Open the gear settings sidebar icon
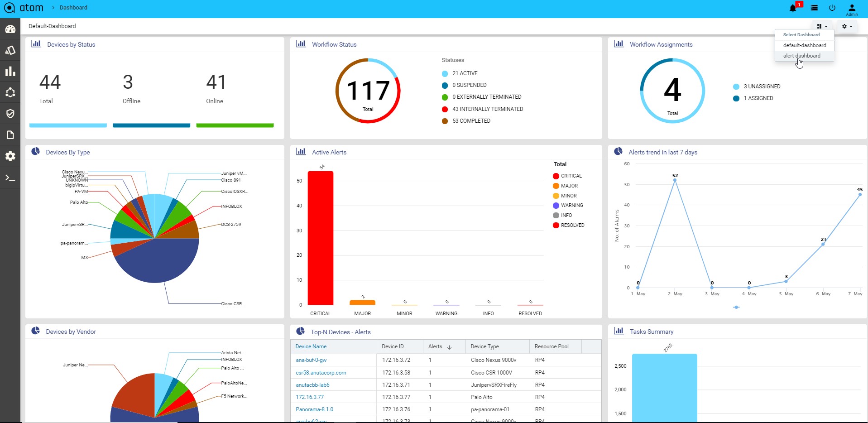The image size is (868, 423). [x=10, y=156]
